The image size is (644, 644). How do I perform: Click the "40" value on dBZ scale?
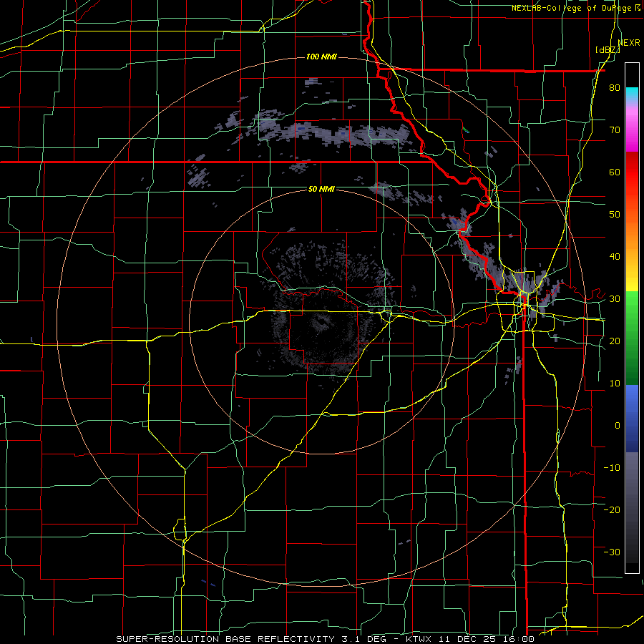615,257
